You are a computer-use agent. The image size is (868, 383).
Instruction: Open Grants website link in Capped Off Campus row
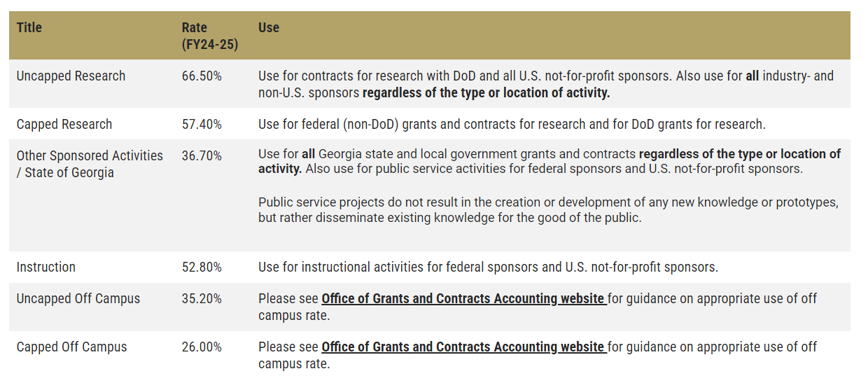tap(463, 347)
